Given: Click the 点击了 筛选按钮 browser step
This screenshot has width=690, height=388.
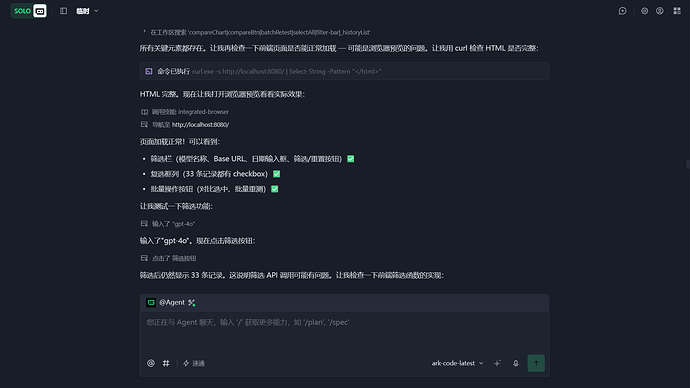Looking at the screenshot, I should [168, 258].
